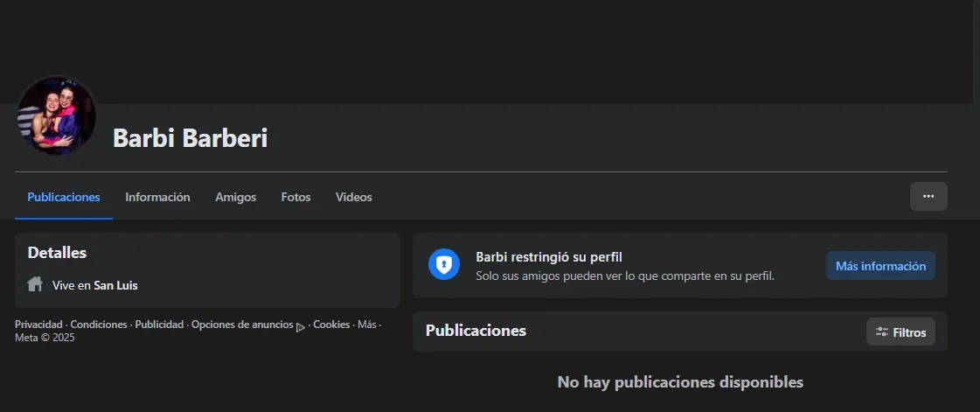Go to the Amigos tab
This screenshot has width=980, height=412.
pyautogui.click(x=235, y=197)
